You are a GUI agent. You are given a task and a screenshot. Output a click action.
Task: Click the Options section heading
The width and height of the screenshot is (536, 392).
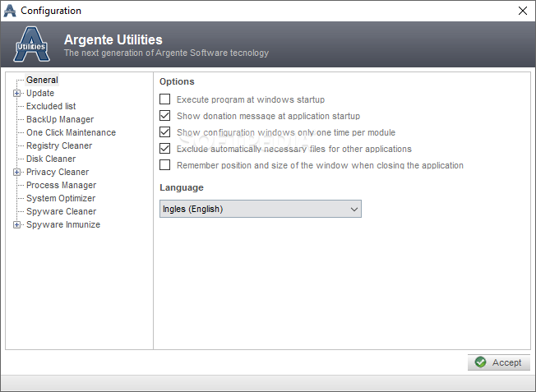[177, 81]
